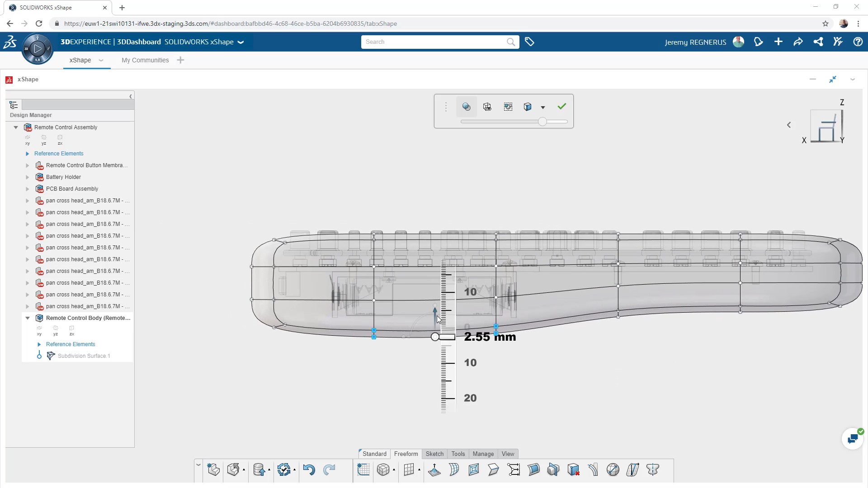
Task: Click the top Search input field
Action: pos(434,42)
